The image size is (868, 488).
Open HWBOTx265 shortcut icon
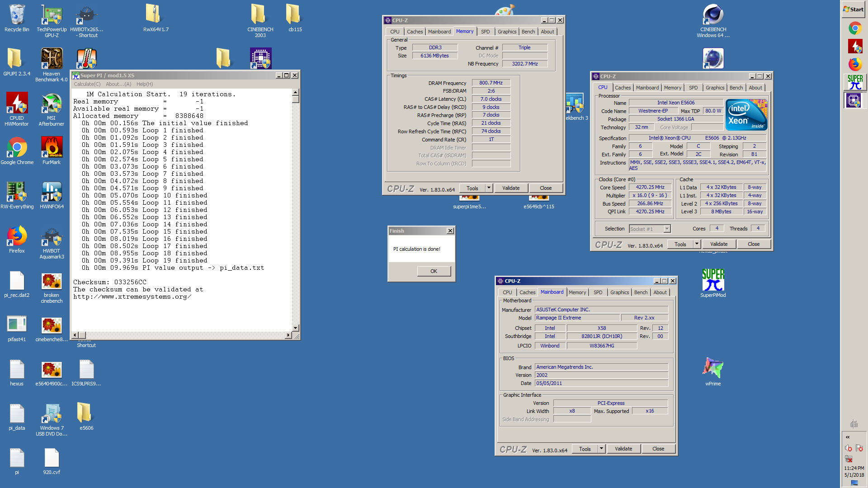click(86, 20)
